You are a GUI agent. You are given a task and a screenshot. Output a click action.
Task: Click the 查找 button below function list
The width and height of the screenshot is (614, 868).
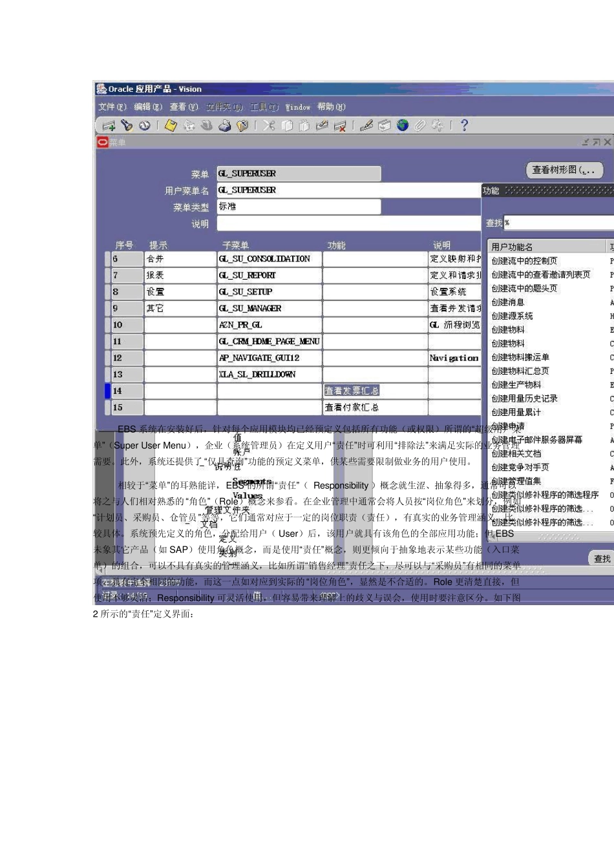pyautogui.click(x=602, y=559)
